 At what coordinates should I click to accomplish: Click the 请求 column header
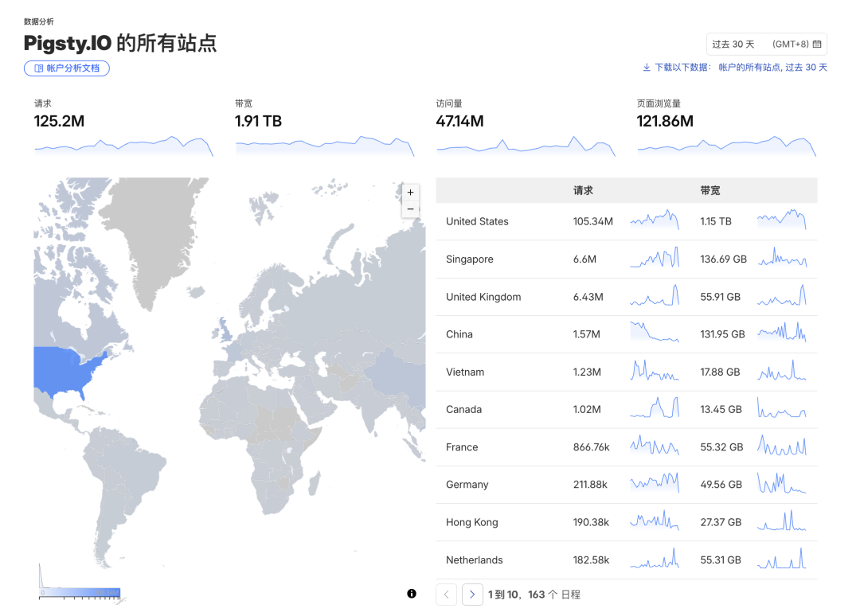tap(583, 191)
